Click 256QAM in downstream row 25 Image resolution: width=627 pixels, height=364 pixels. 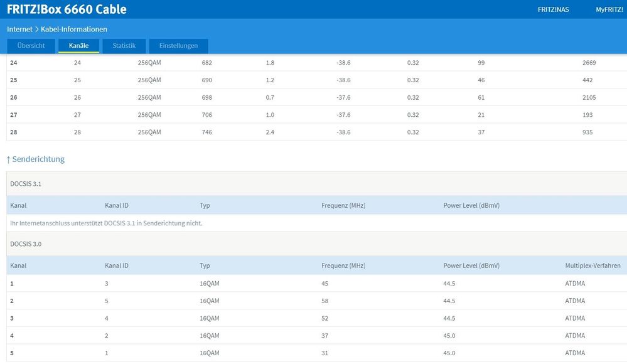pos(149,80)
